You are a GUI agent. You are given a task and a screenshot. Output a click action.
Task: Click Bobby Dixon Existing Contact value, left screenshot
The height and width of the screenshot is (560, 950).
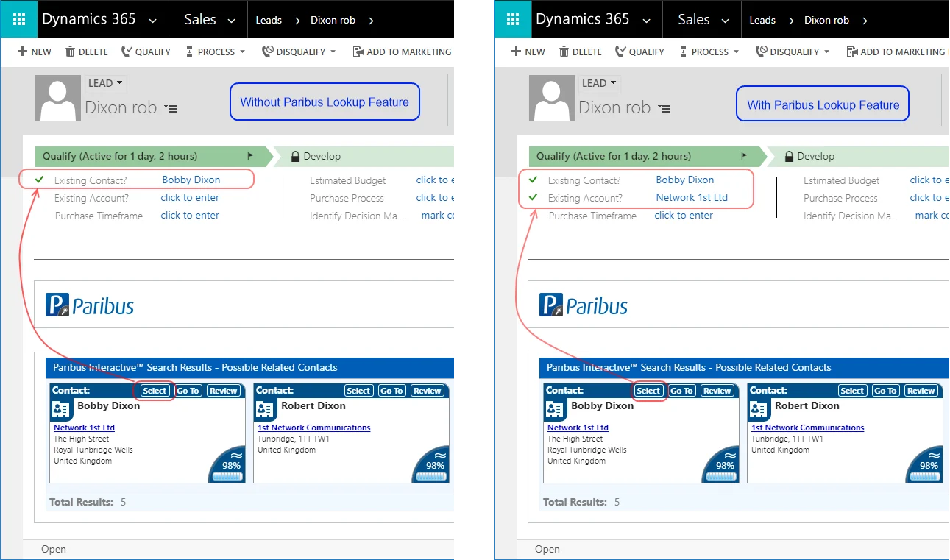(191, 180)
